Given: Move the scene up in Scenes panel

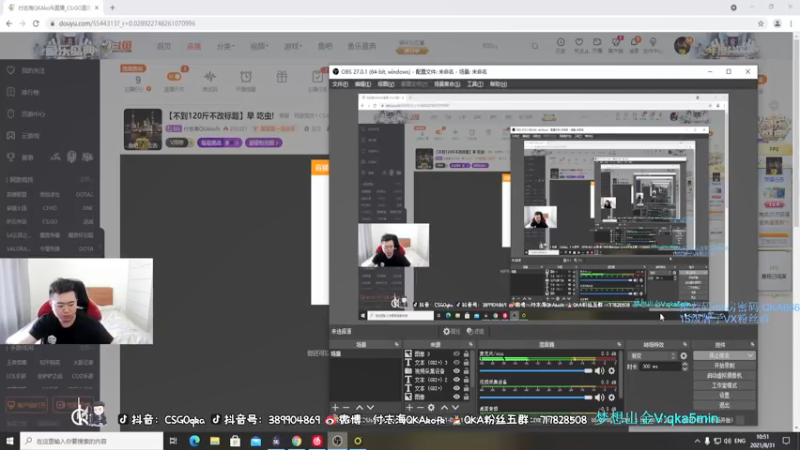Looking at the screenshot, I should point(359,408).
